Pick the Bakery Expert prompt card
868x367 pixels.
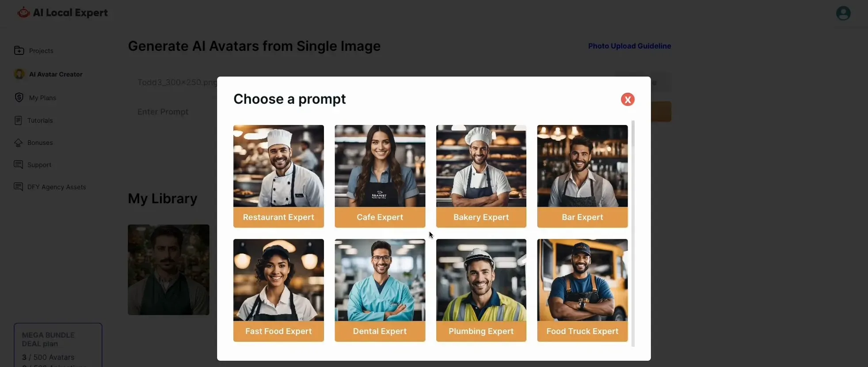481,176
